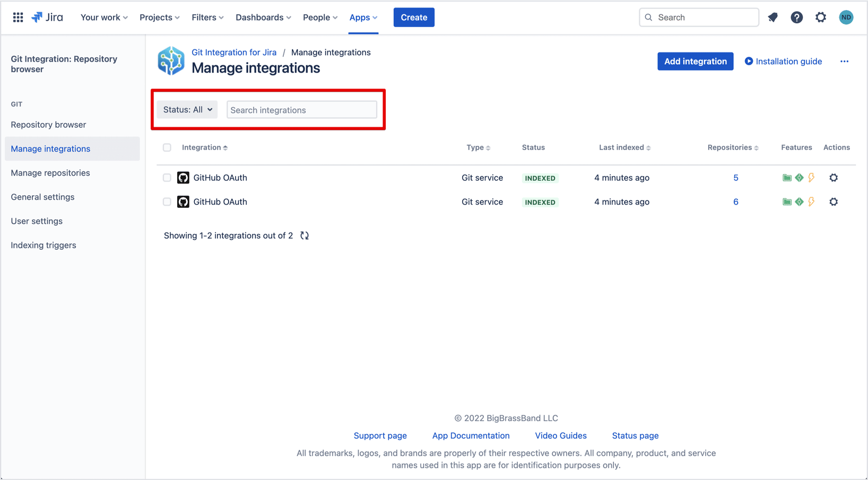Click green diamond feature icon in first row

pyautogui.click(x=799, y=178)
